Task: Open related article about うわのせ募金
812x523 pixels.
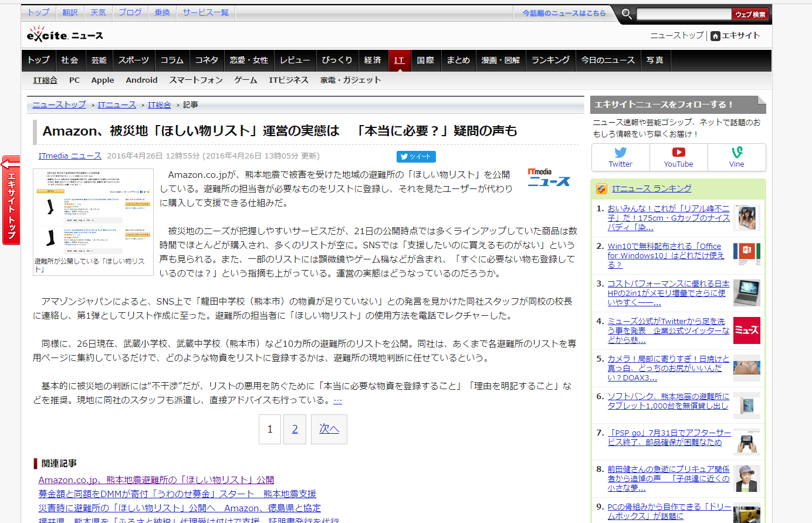Action: [177, 494]
